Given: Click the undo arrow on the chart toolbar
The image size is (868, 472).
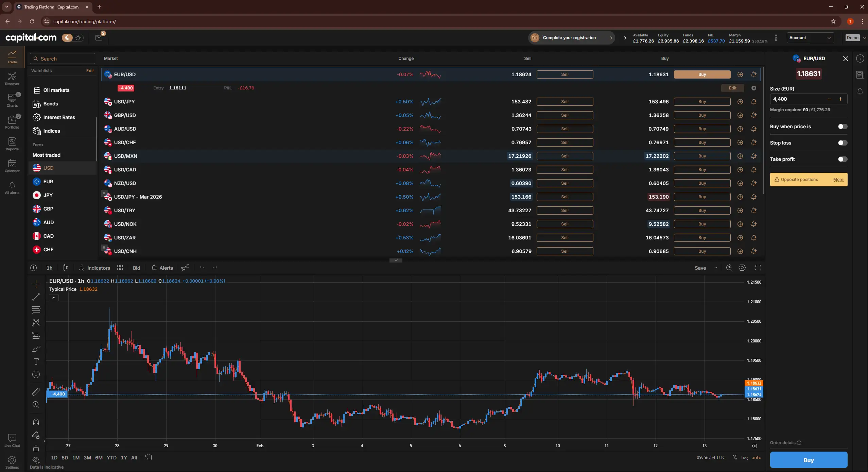Looking at the screenshot, I should 203,268.
